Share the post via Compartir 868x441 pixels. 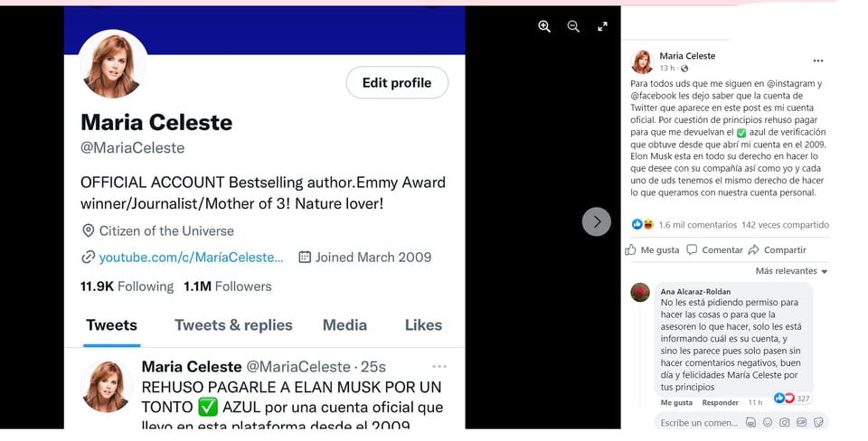click(778, 250)
